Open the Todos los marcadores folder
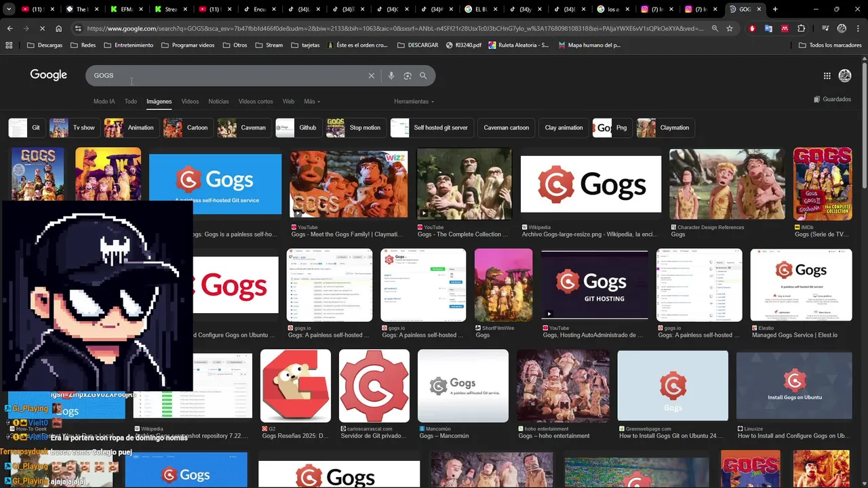Image resolution: width=868 pixels, height=488 pixels. [830, 45]
